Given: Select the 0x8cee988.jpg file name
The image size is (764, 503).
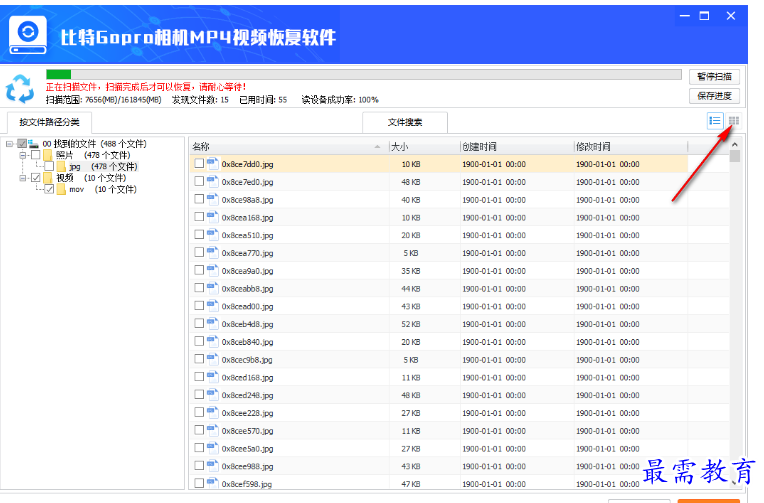Looking at the screenshot, I should click(248, 466).
